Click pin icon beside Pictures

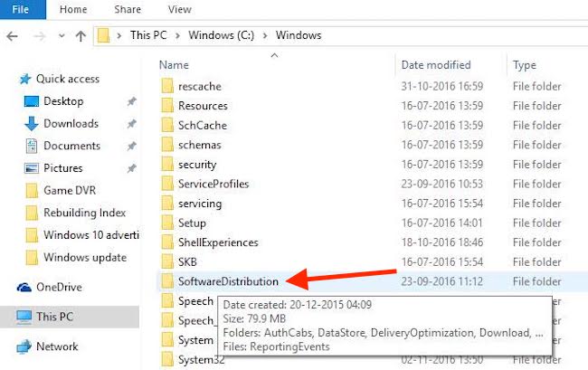[x=132, y=168]
